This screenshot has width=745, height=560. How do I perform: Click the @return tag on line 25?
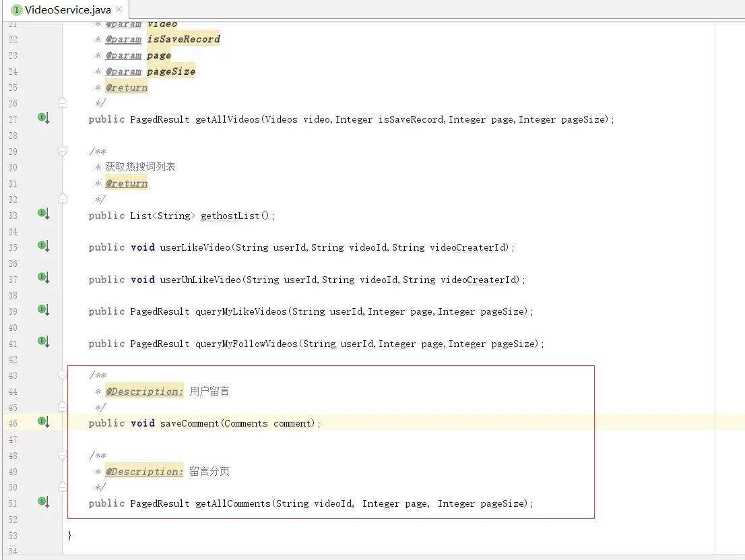[x=127, y=88]
